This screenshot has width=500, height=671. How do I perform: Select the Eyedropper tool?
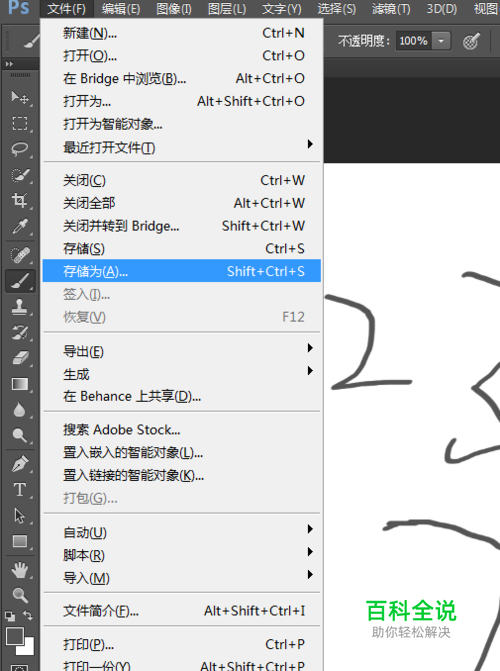coord(20,226)
